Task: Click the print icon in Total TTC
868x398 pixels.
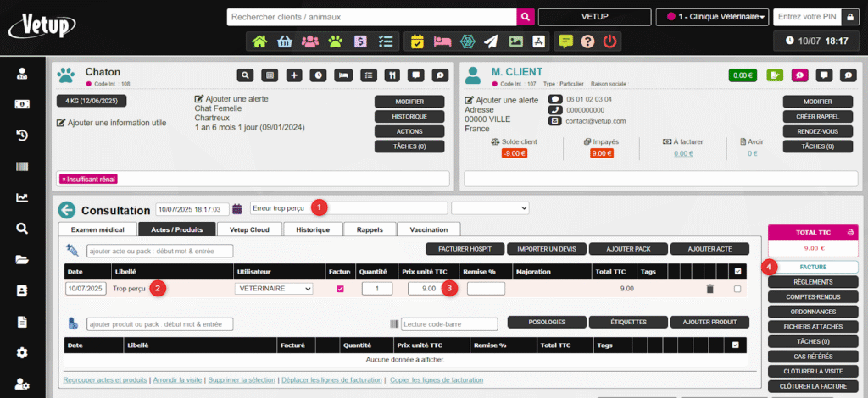Action: [x=849, y=231]
